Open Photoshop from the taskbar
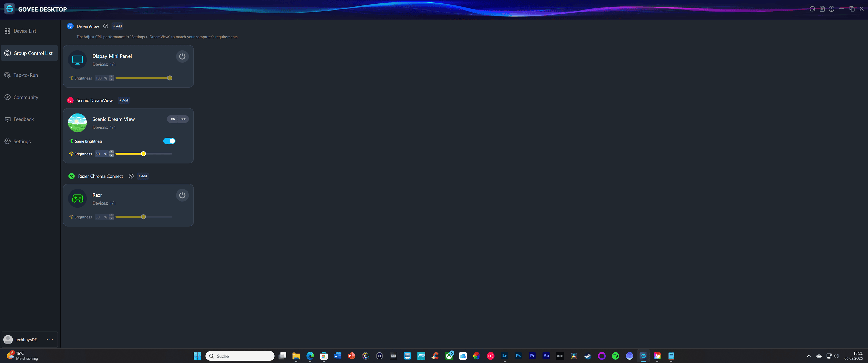Viewport: 868px width, 363px height. coord(518,356)
